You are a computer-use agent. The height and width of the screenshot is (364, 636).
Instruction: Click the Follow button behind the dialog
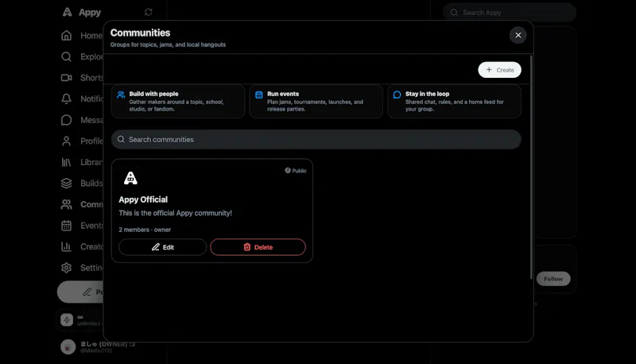[x=553, y=279]
